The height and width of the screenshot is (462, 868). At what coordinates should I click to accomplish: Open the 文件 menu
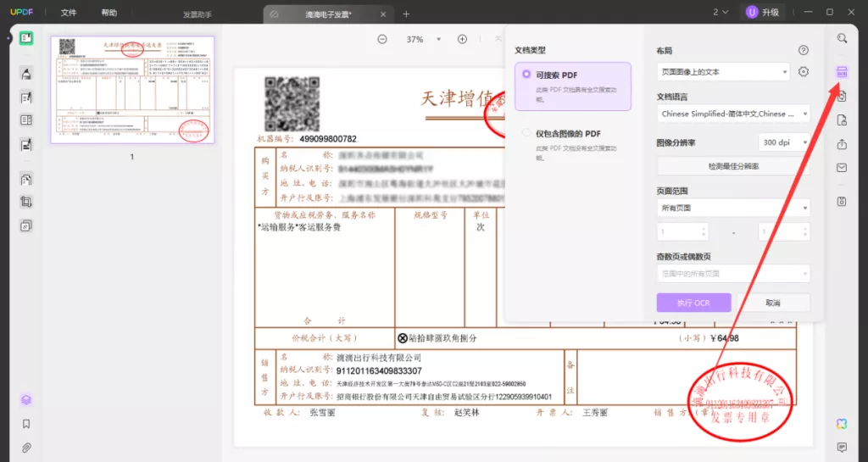[x=69, y=13]
